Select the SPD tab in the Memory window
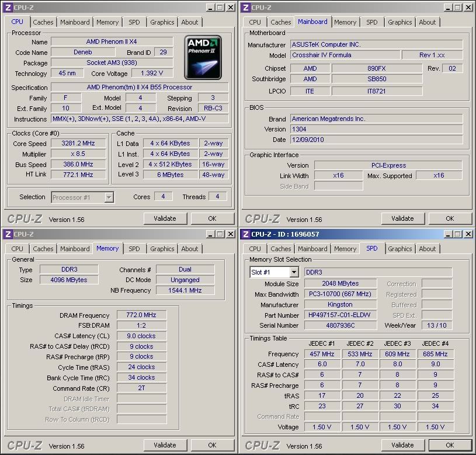 (134, 249)
